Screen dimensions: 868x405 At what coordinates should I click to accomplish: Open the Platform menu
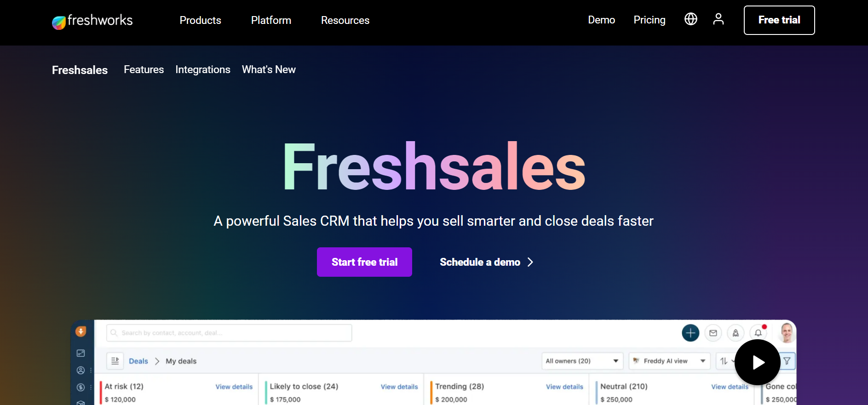271,20
